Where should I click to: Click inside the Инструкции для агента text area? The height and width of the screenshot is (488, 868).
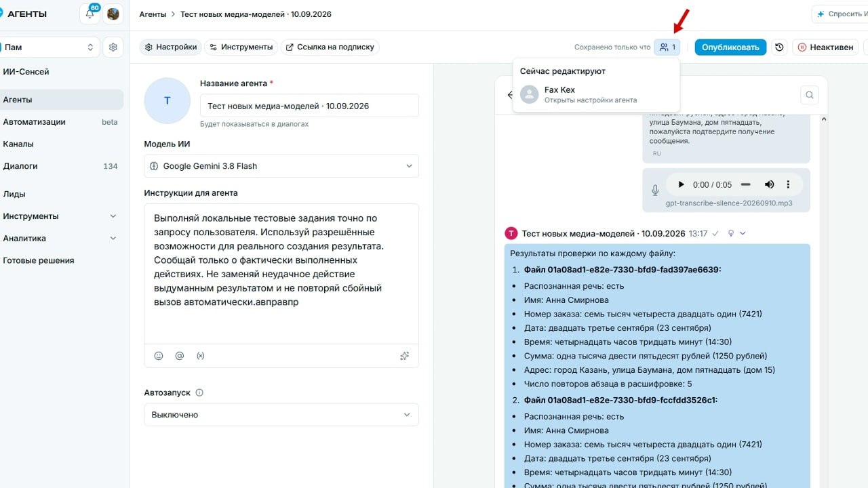(281, 274)
